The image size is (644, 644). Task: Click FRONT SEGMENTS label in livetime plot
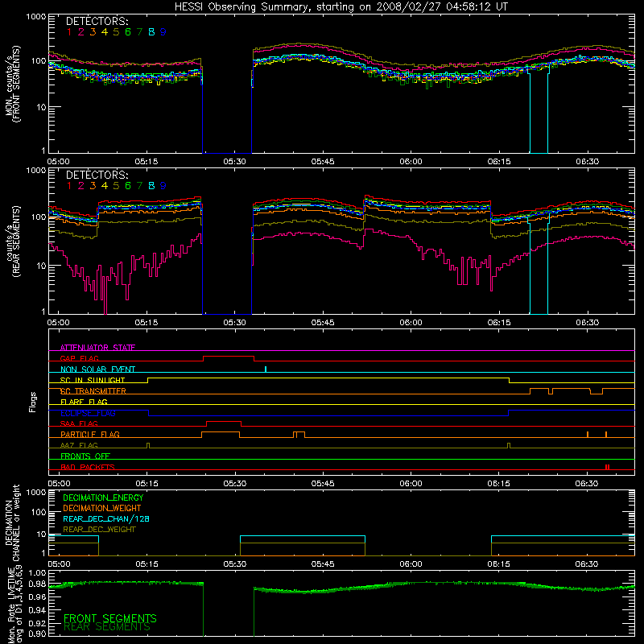110,618
